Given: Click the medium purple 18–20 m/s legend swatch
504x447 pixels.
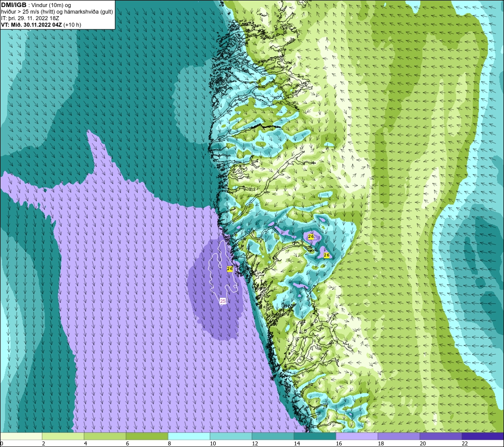Looking at the screenshot, I should tap(399, 436).
